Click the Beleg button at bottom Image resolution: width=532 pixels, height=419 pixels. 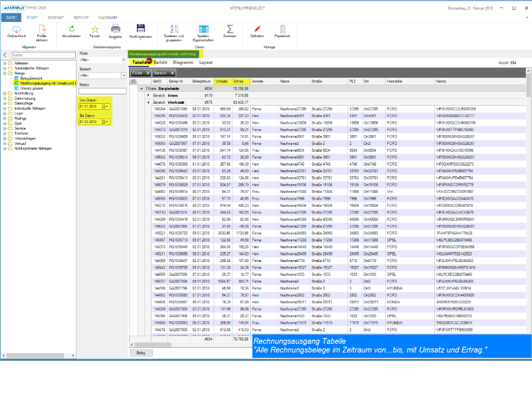click(x=140, y=352)
